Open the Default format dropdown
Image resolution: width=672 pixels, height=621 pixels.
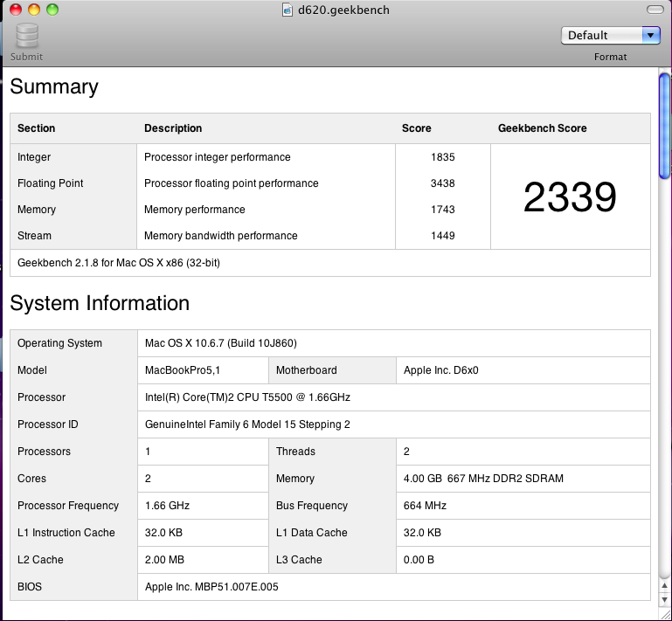[x=610, y=35]
